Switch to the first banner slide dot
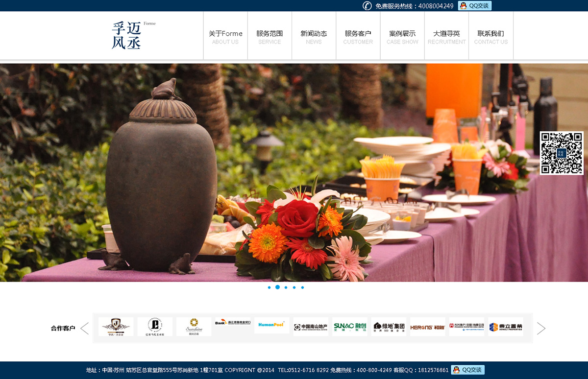The height and width of the screenshot is (379, 588). pyautogui.click(x=269, y=287)
